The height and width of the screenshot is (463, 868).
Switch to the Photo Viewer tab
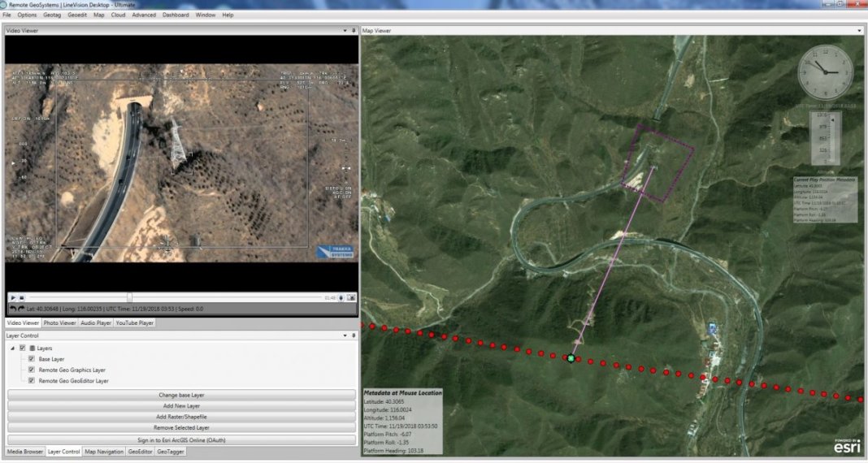pos(60,322)
